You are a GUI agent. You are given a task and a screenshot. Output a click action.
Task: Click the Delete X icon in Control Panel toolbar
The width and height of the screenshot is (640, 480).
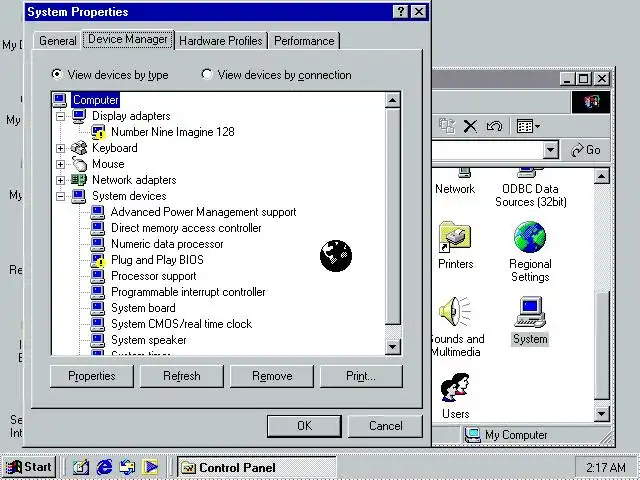tap(470, 126)
